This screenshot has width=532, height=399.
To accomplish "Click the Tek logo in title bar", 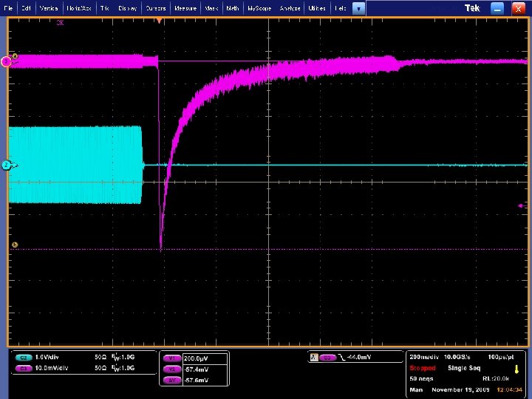I will [472, 8].
